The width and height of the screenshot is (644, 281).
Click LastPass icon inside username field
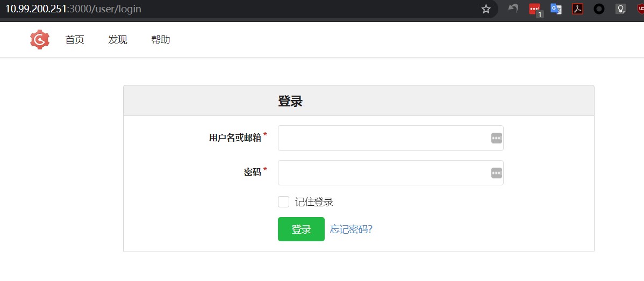(x=496, y=138)
